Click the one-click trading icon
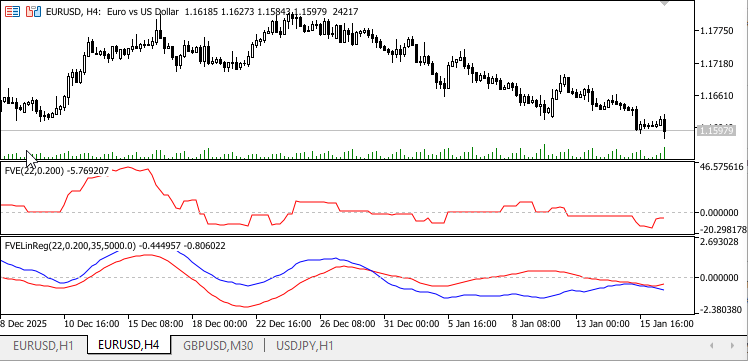 [x=33, y=11]
